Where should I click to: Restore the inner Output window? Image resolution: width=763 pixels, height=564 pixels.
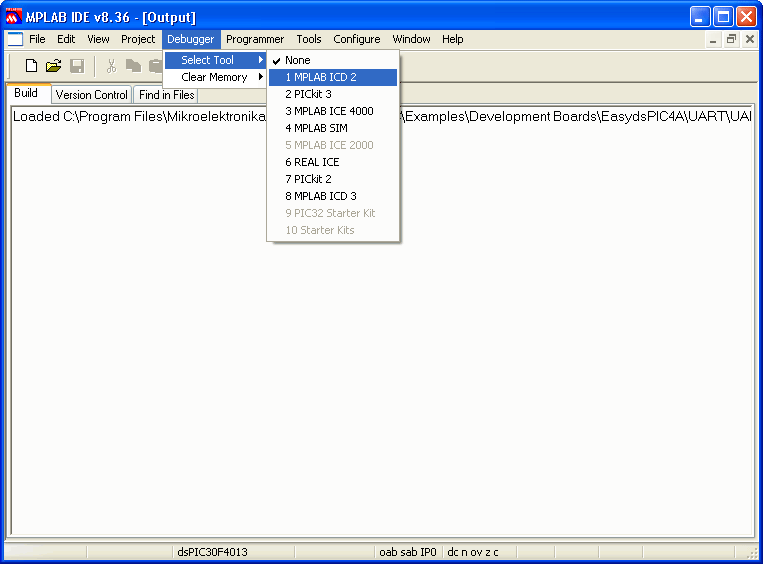tap(731, 40)
